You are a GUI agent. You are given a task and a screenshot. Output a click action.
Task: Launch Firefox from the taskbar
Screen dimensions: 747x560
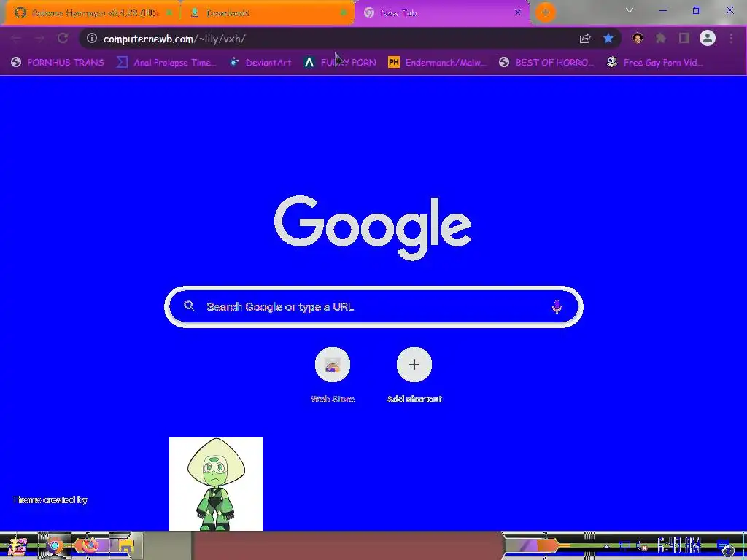pyautogui.click(x=89, y=545)
